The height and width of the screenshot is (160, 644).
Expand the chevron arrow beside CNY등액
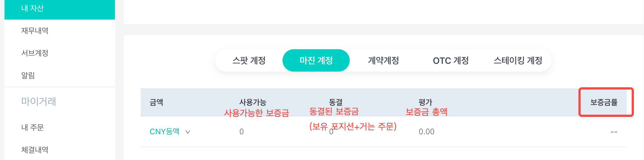click(188, 132)
